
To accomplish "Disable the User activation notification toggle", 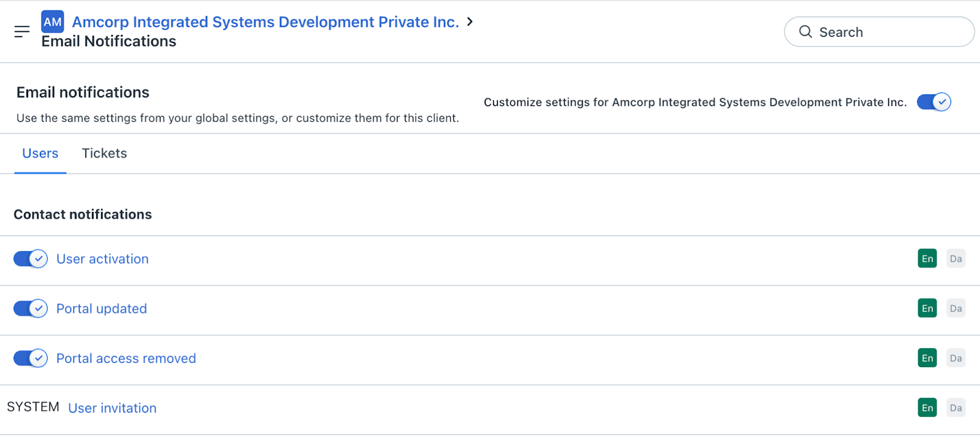I will click(31, 259).
